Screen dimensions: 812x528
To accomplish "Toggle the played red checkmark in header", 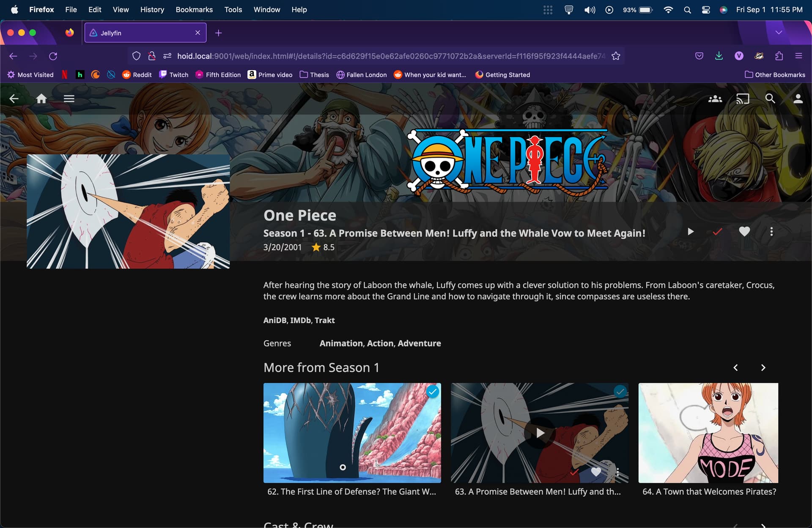I will (x=717, y=232).
